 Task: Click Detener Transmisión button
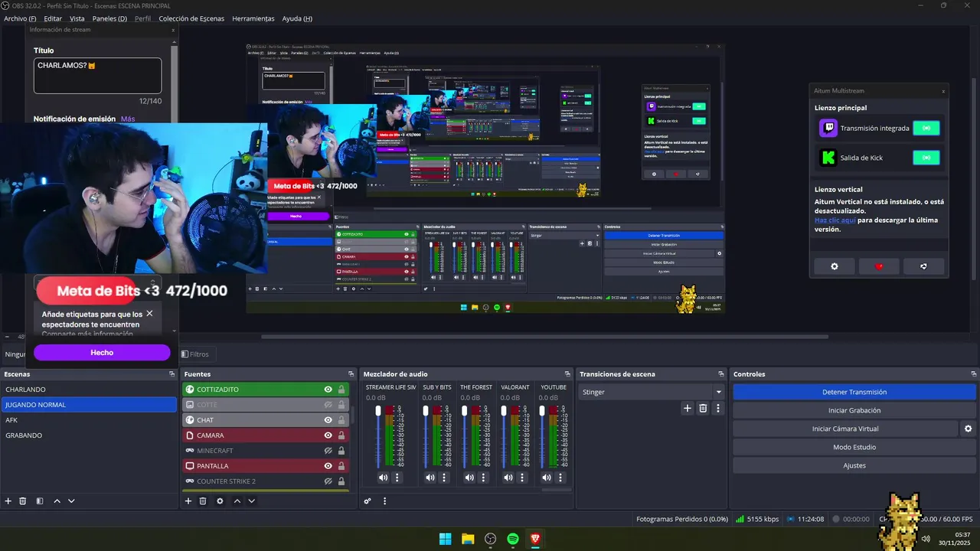point(854,392)
